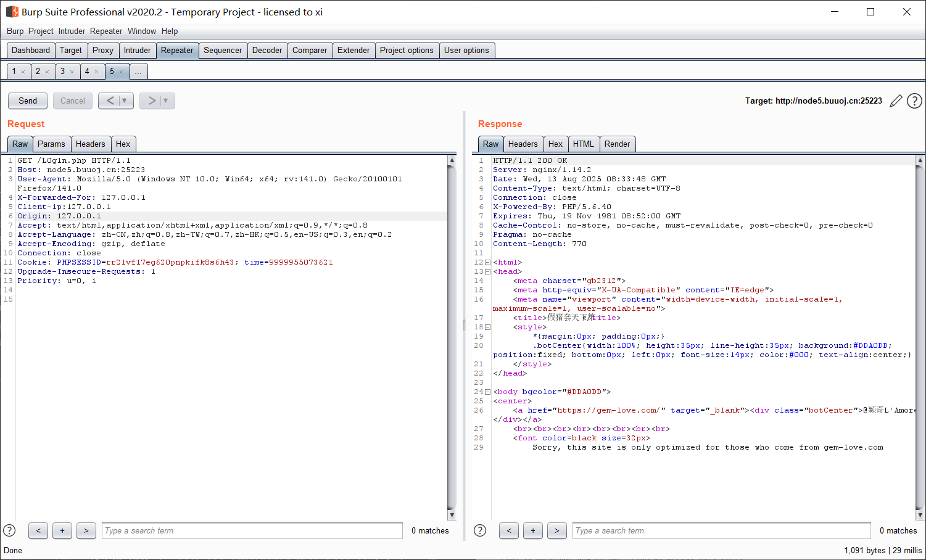Close Repeater tab 4

pyautogui.click(x=96, y=72)
